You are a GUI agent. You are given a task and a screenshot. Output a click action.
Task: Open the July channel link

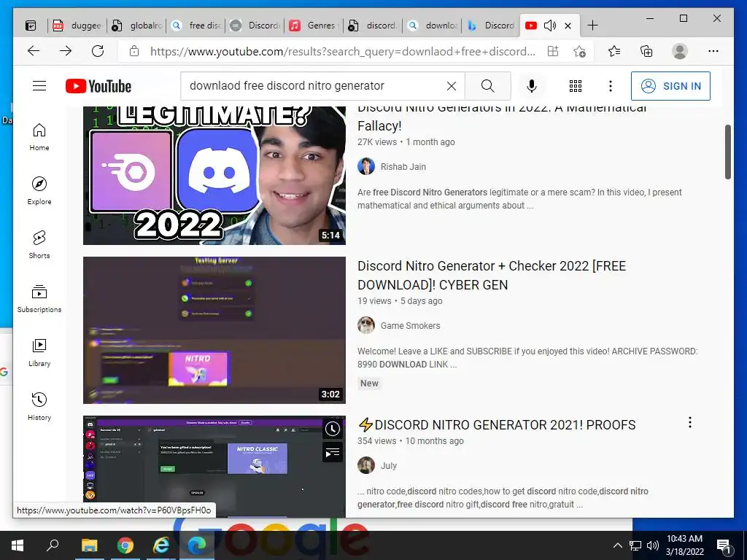[389, 466]
